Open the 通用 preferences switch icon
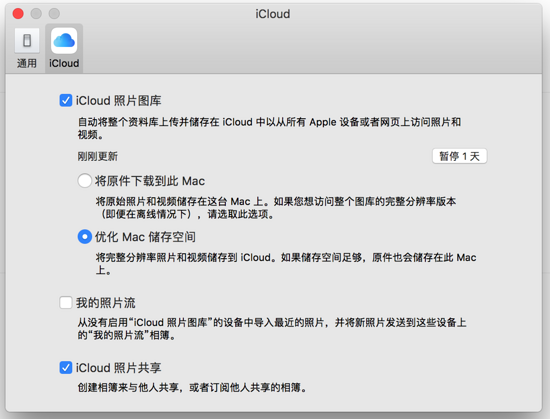 pos(27,41)
